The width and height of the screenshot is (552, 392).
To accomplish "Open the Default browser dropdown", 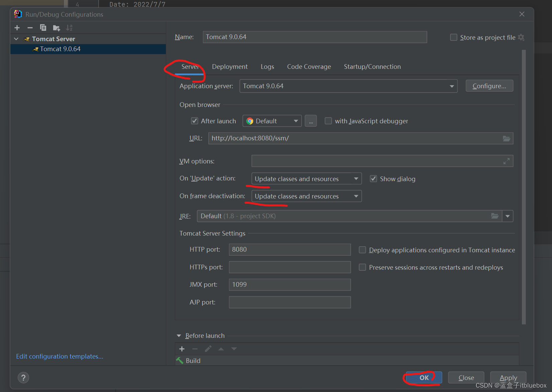I will coord(272,121).
